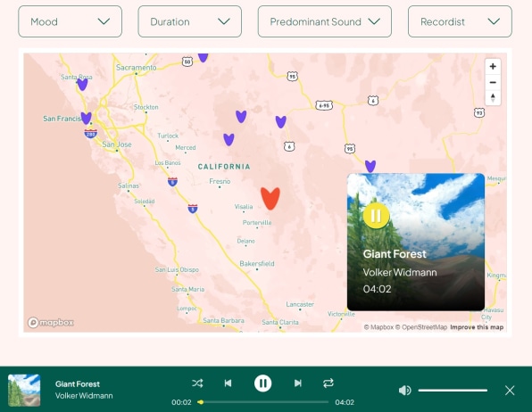Toggle shuffle in the player bar
Viewport: 532px width, 412px height.
pyautogui.click(x=197, y=383)
